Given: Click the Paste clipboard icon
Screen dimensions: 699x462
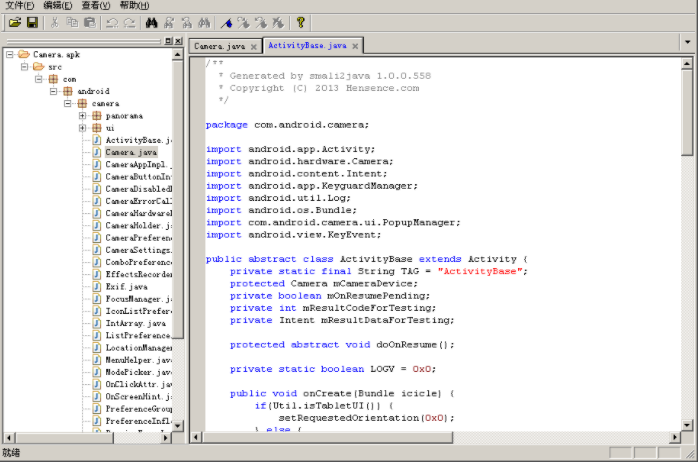Looking at the screenshot, I should (90, 22).
